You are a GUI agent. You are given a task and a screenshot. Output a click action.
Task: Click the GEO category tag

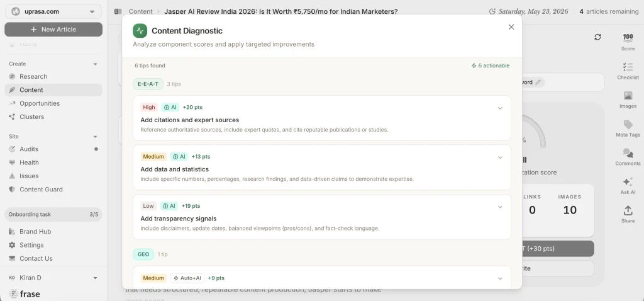click(143, 254)
